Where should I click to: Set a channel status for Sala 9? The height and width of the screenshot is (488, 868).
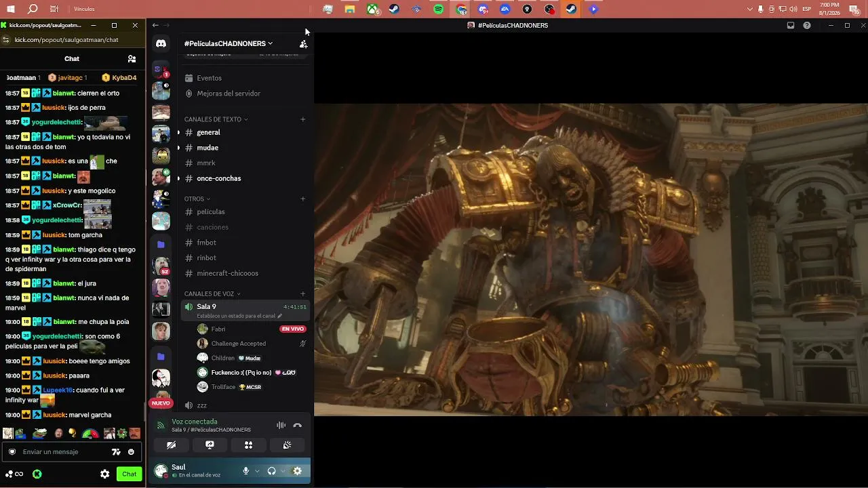239,316
